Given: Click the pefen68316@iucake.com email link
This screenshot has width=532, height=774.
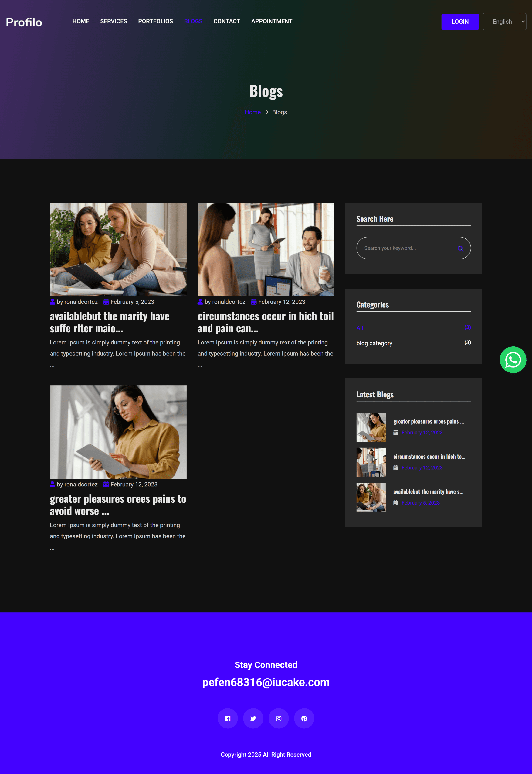Looking at the screenshot, I should 266,682.
